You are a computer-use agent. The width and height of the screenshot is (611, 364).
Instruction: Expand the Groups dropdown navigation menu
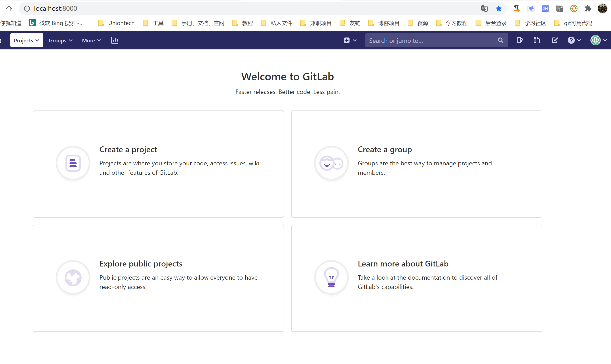coord(61,40)
